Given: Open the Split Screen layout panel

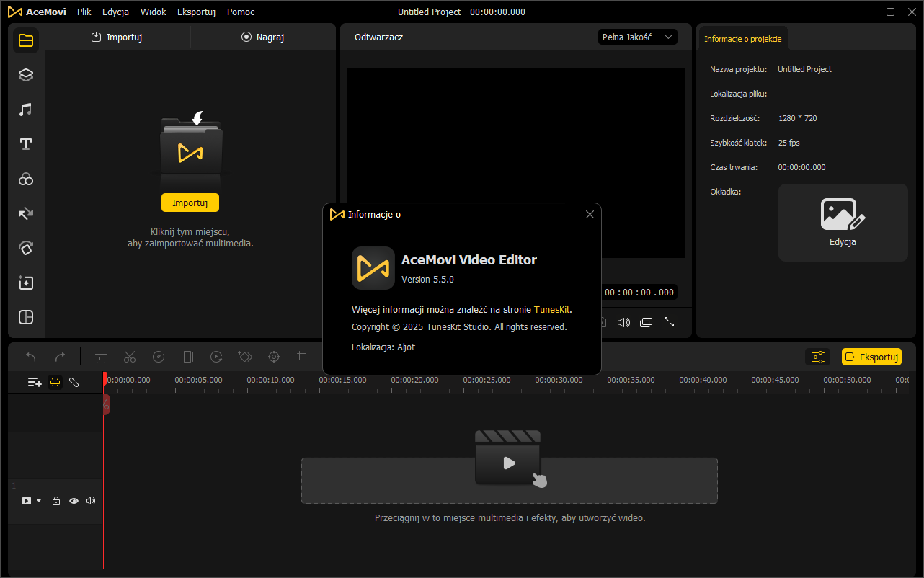Looking at the screenshot, I should pyautogui.click(x=26, y=317).
